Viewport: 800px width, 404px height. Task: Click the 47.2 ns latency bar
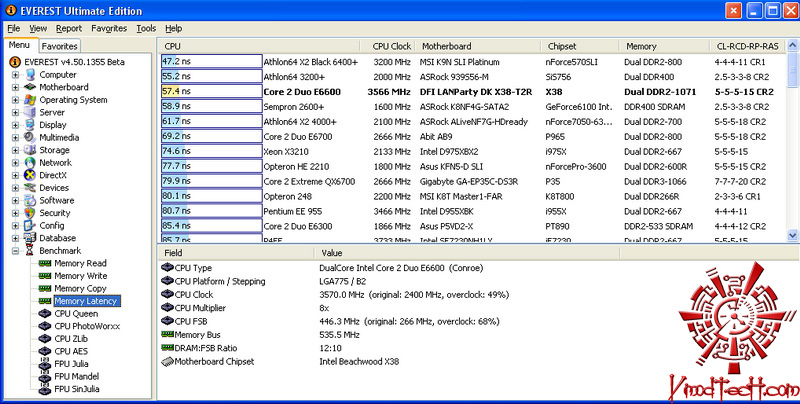(212, 62)
